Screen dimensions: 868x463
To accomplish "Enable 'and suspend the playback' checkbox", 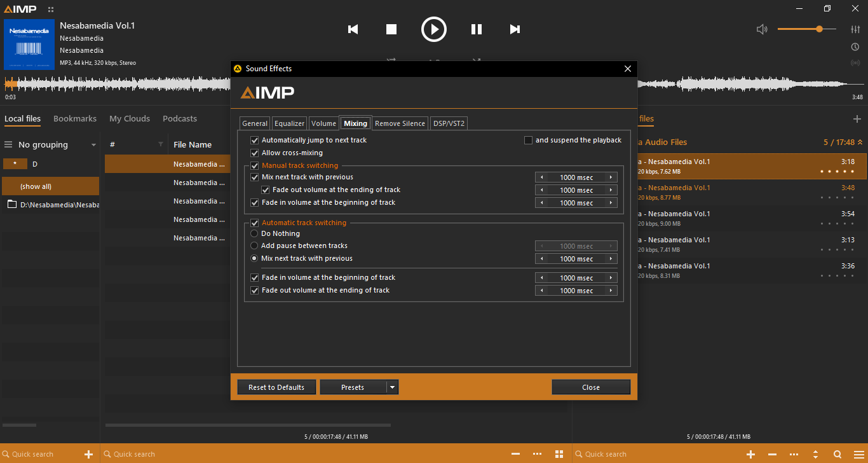I will tap(528, 140).
